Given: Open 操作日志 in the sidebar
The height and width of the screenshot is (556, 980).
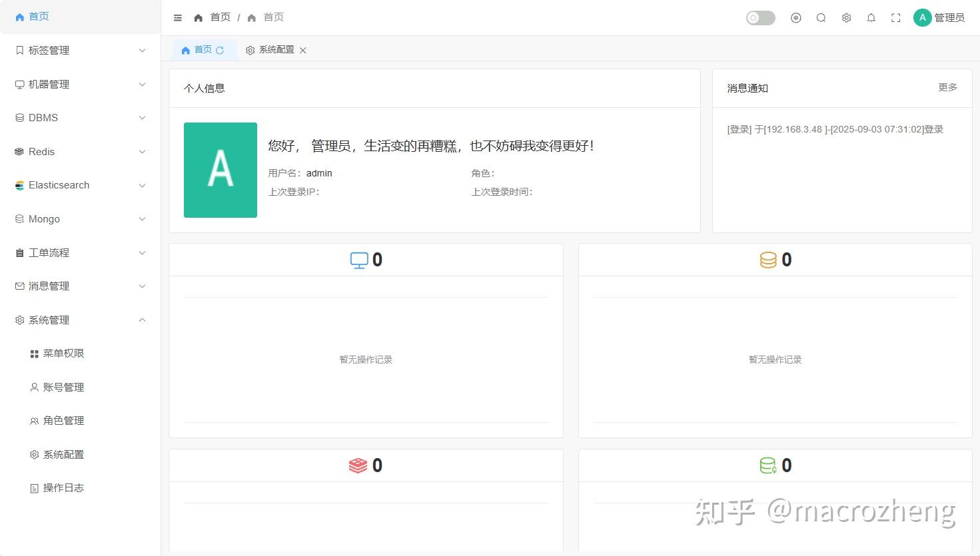Looking at the screenshot, I should click(x=63, y=488).
